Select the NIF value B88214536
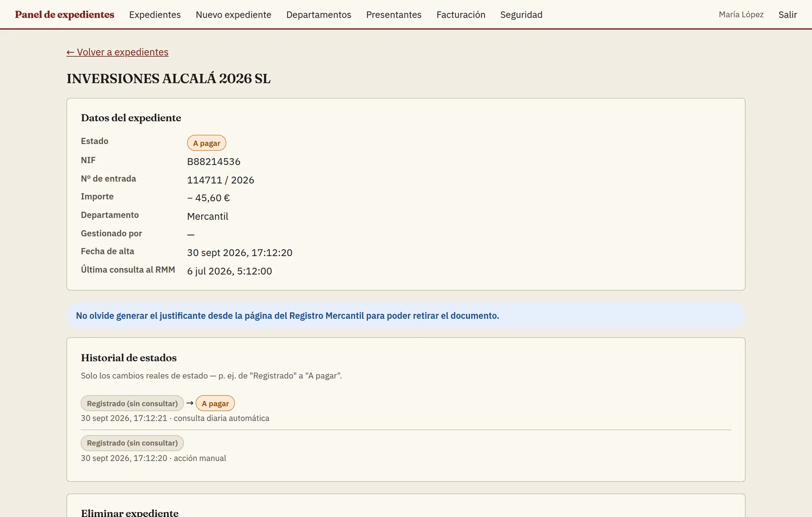Viewport: 812px width, 517px height. point(213,162)
